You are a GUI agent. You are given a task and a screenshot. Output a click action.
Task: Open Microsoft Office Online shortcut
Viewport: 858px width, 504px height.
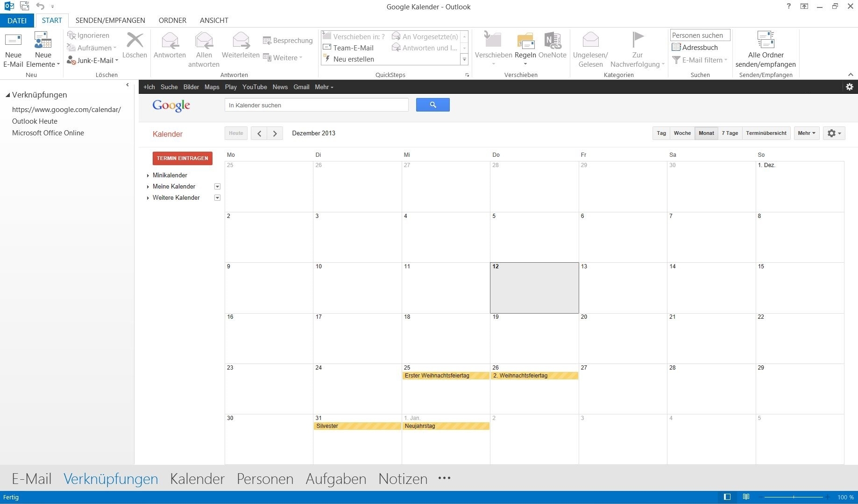(x=48, y=133)
